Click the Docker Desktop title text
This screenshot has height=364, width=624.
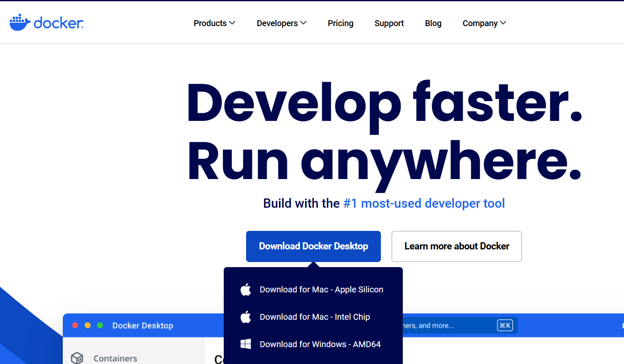[143, 326]
